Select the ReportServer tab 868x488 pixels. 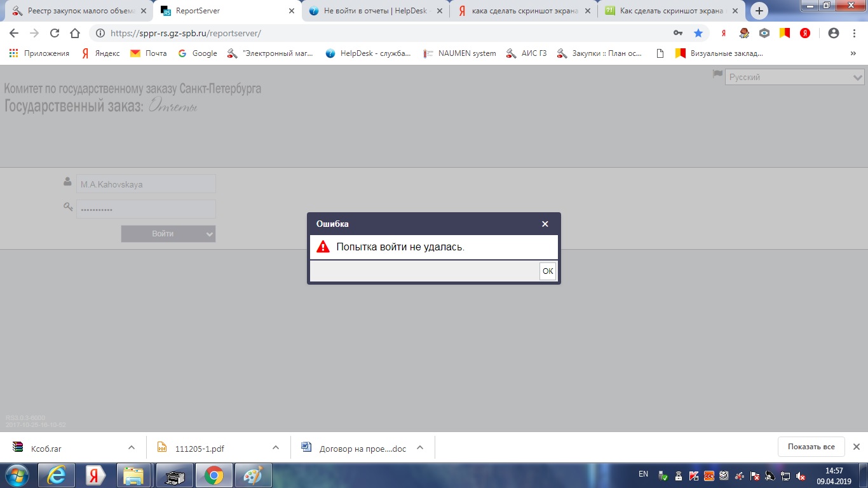(227, 11)
